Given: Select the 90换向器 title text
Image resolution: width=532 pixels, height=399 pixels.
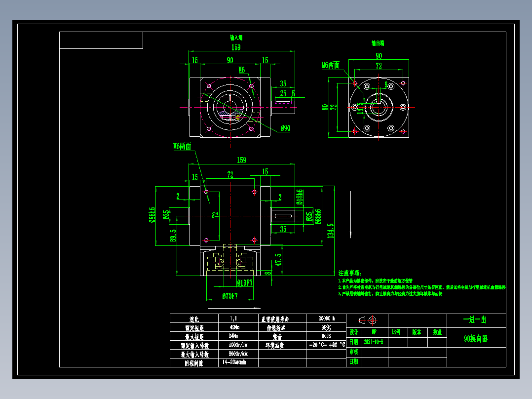Looking at the screenshot, I should click(x=476, y=339).
